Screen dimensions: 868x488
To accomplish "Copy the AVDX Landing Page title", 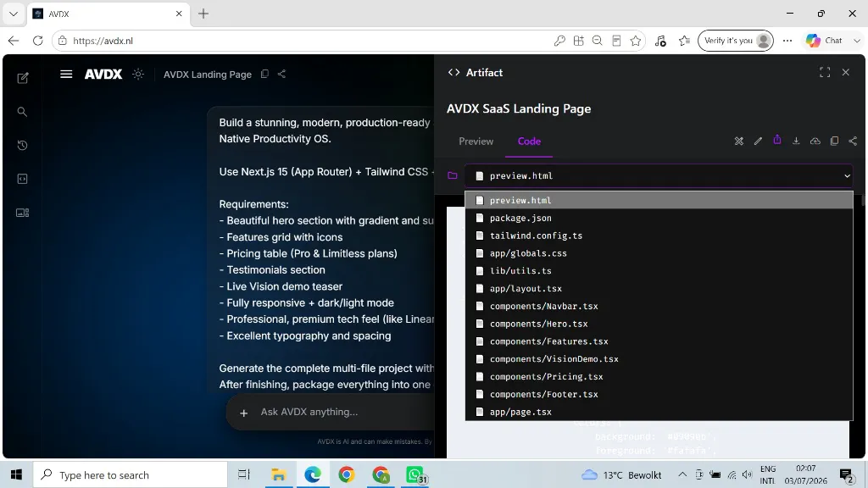I will (x=264, y=74).
